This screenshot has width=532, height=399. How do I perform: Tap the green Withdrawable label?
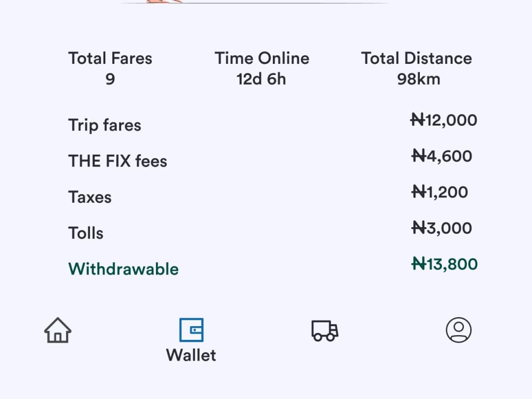[x=123, y=269]
